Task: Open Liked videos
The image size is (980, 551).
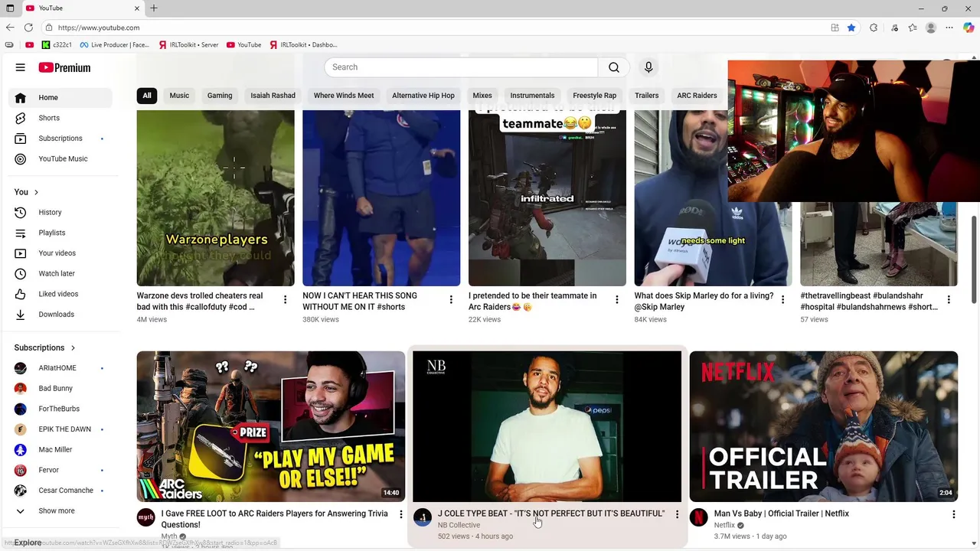Action: [x=60, y=294]
